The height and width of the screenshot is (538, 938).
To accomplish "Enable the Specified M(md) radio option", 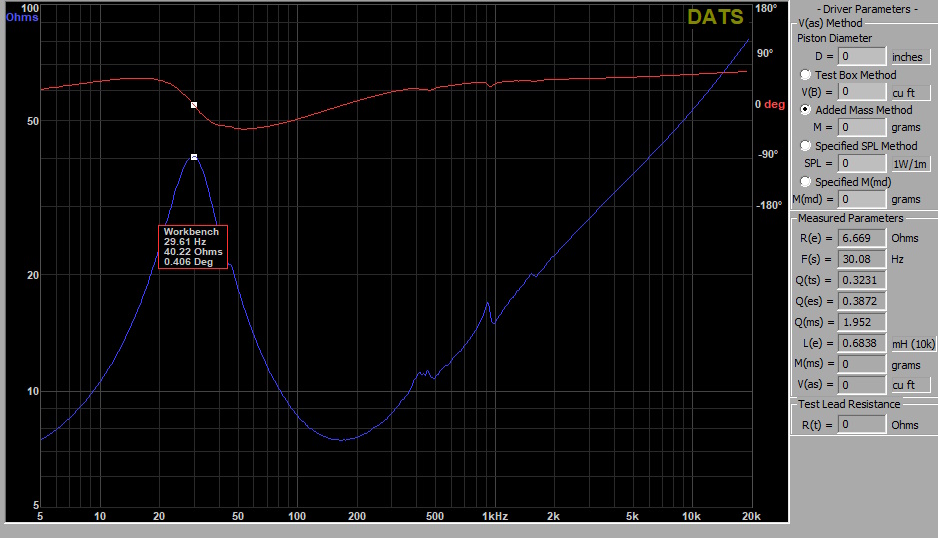I will click(806, 182).
